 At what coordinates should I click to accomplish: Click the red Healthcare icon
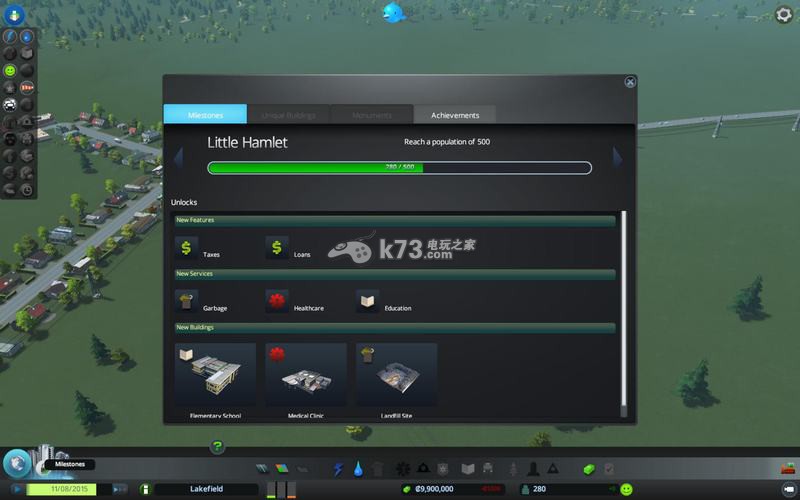click(x=277, y=301)
